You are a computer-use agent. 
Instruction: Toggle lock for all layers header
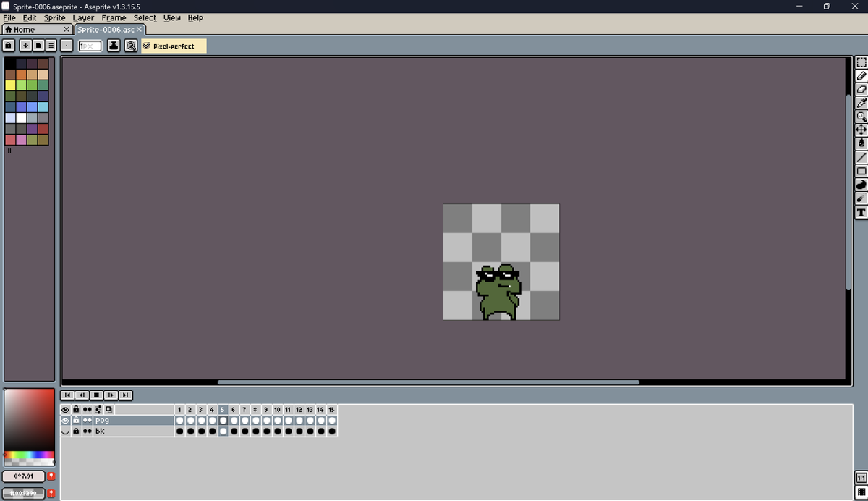(x=76, y=409)
